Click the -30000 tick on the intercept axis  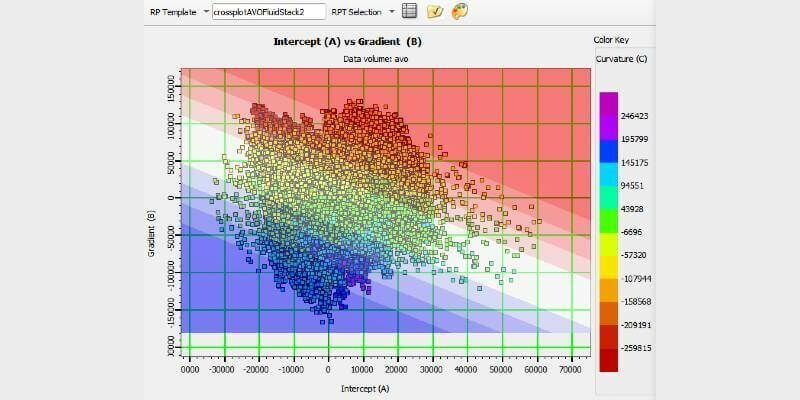tap(224, 368)
